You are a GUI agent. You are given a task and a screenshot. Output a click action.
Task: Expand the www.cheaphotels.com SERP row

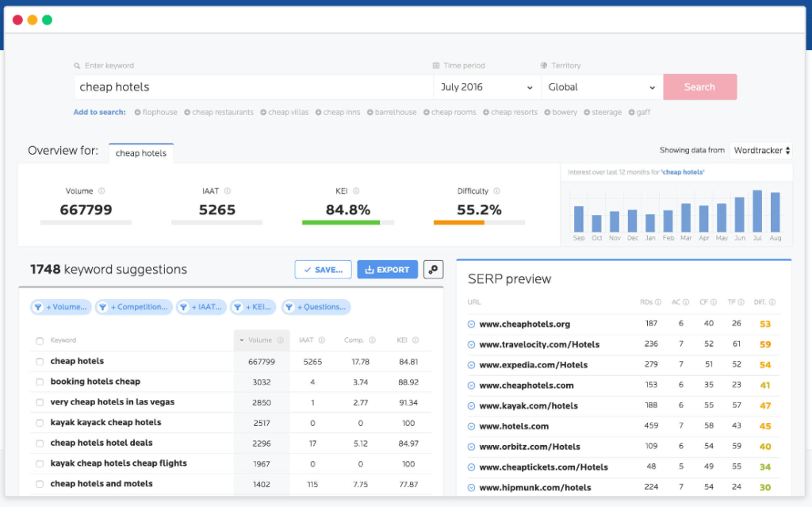tap(471, 386)
